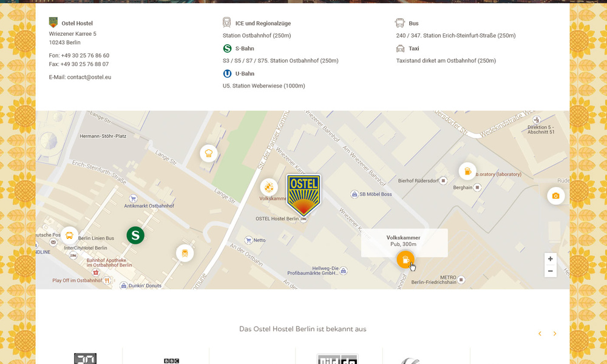This screenshot has height=364, width=607.
Task: Show next press logos with right arrow
Action: point(555,334)
